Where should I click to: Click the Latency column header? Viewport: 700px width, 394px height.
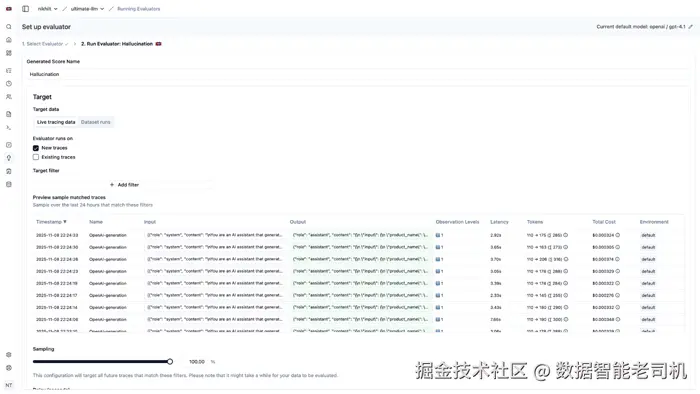[x=499, y=222]
